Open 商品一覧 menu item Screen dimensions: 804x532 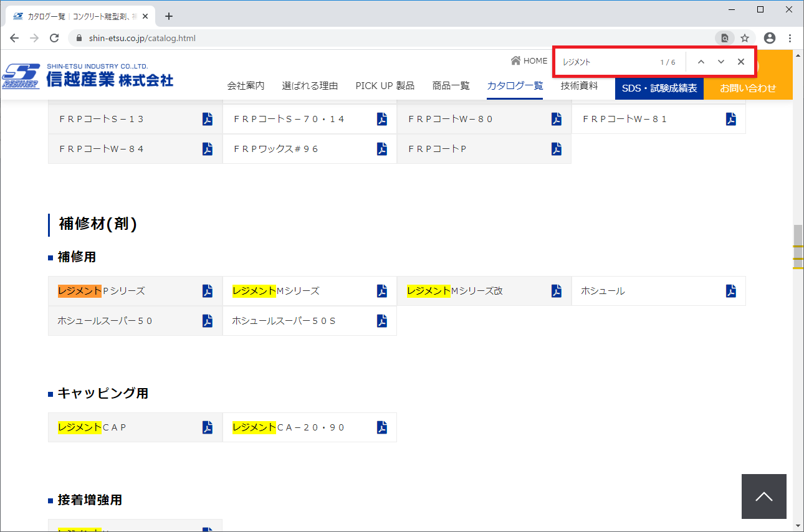pos(451,86)
